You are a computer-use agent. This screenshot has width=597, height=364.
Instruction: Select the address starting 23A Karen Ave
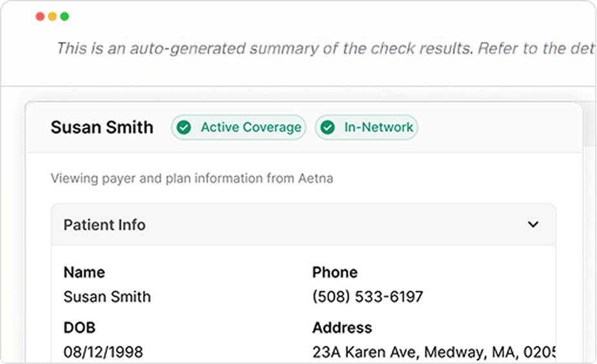coord(434,352)
